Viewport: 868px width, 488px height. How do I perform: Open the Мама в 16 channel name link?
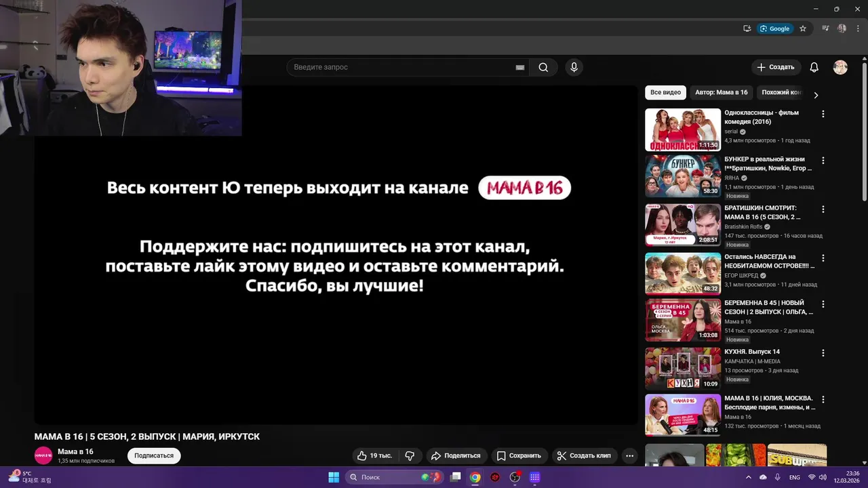[75, 451]
